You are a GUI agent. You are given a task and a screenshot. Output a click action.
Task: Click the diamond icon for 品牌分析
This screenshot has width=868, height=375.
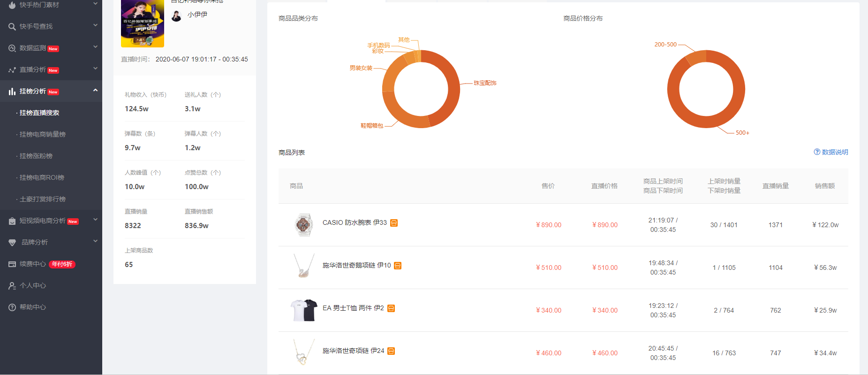12,243
